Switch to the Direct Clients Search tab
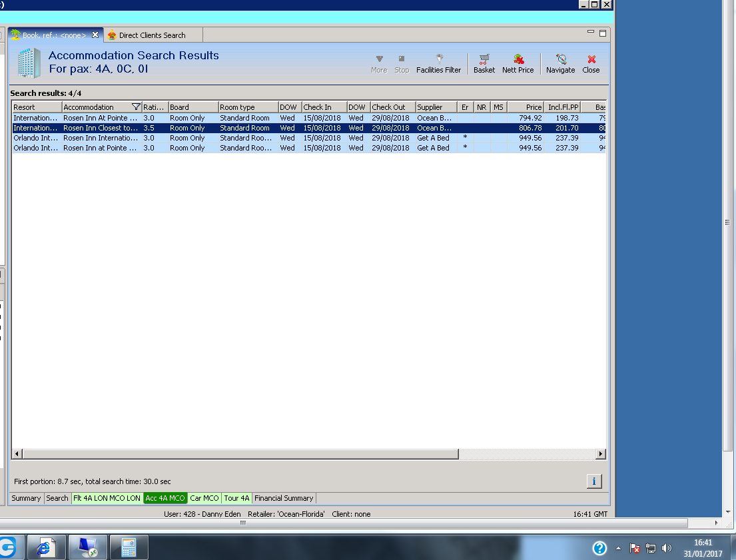 click(152, 35)
